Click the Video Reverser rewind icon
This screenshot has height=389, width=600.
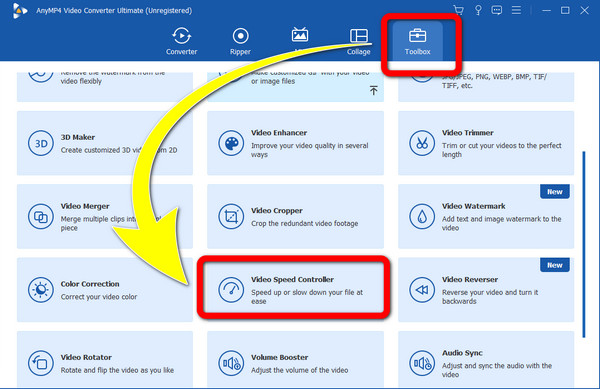coord(422,290)
